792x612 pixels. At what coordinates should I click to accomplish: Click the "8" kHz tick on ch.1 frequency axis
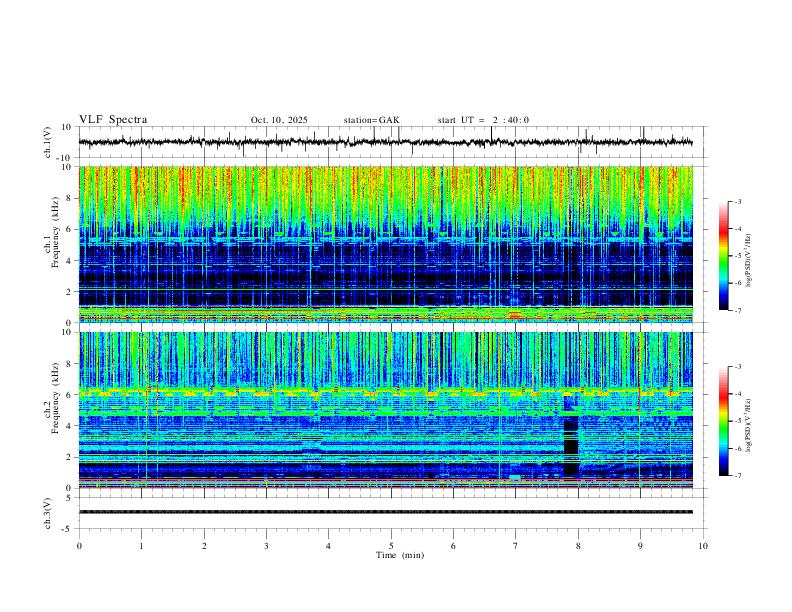pos(70,198)
